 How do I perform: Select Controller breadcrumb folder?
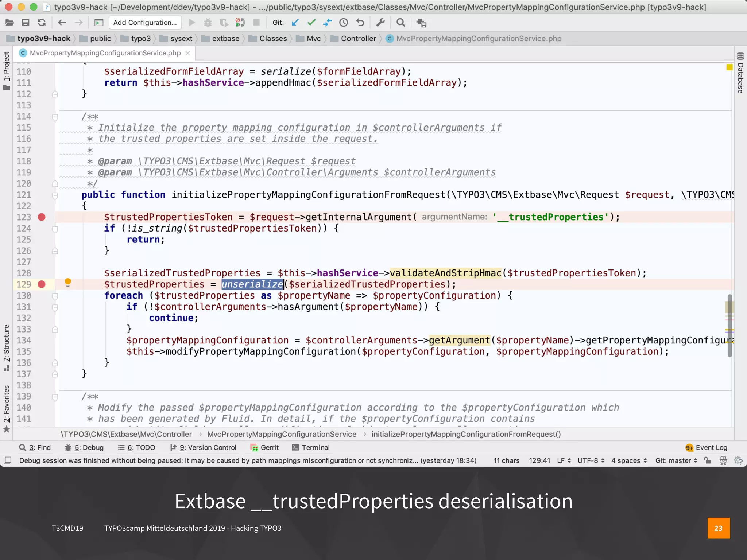click(x=353, y=39)
